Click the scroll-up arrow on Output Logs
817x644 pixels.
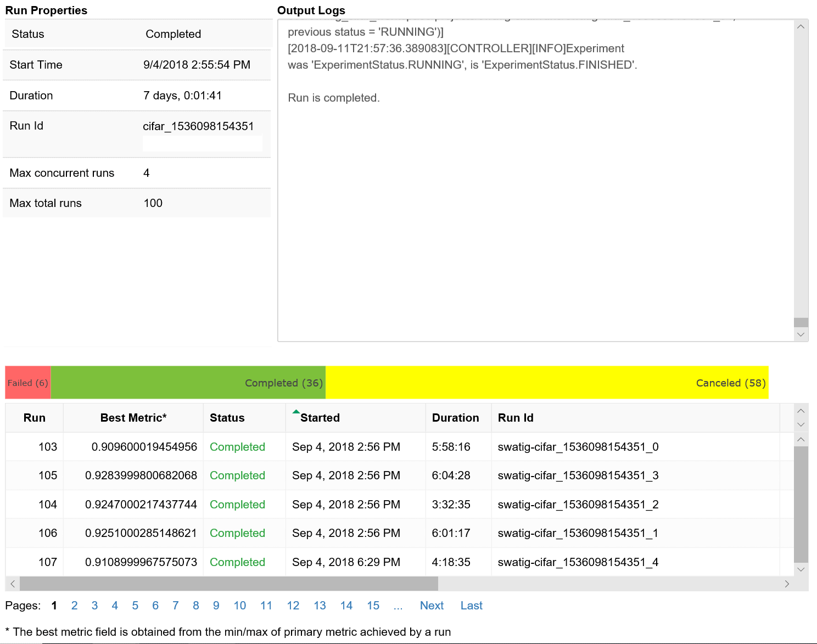(x=801, y=26)
